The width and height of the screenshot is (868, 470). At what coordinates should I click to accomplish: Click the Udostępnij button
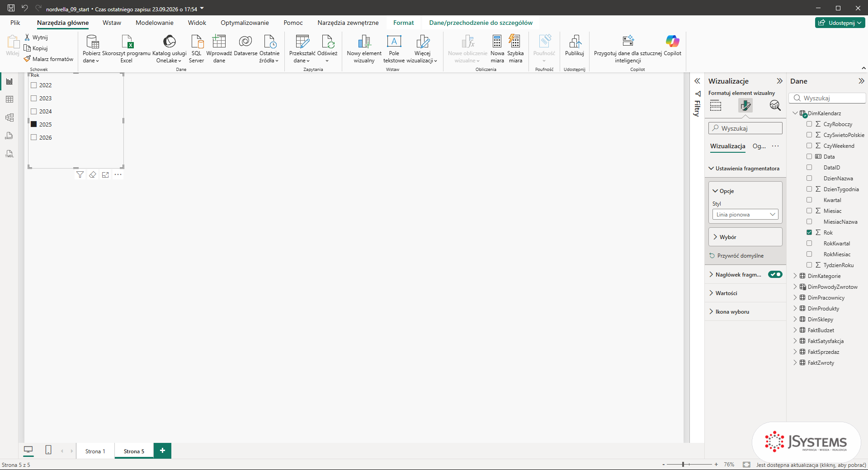tap(840, 23)
